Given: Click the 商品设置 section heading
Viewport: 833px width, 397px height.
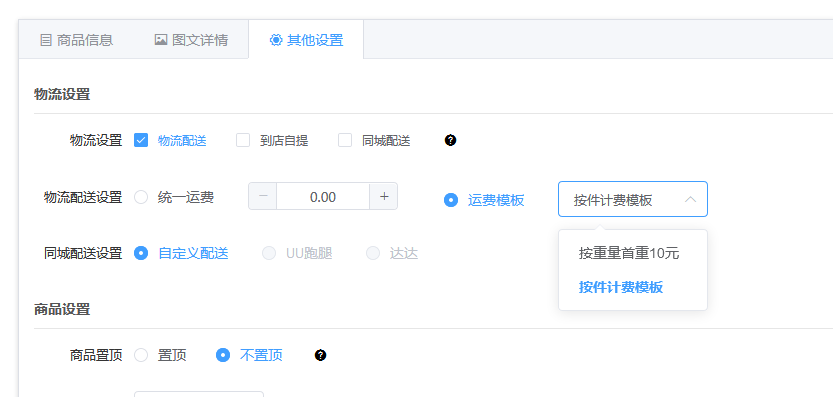Looking at the screenshot, I should (62, 309).
